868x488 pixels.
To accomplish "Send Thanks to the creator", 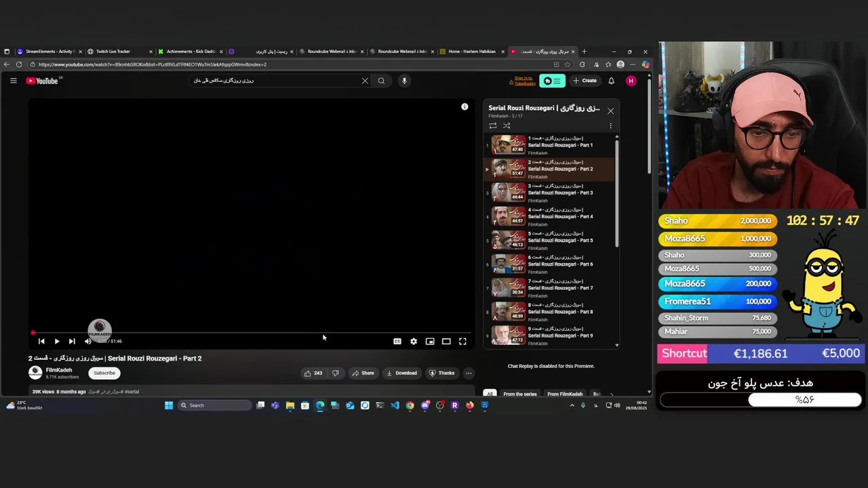I will coord(441,373).
